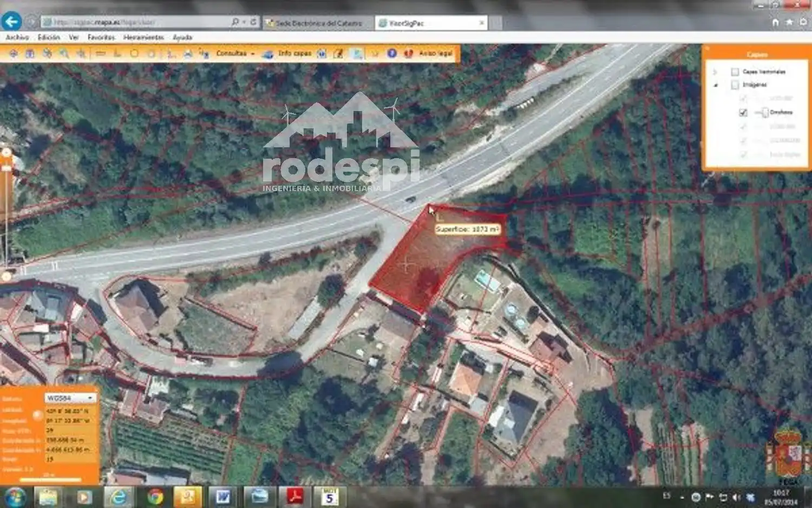Switch to the Sede Electrónica del Catastro tab
The height and width of the screenshot is (508, 812).
(x=318, y=23)
